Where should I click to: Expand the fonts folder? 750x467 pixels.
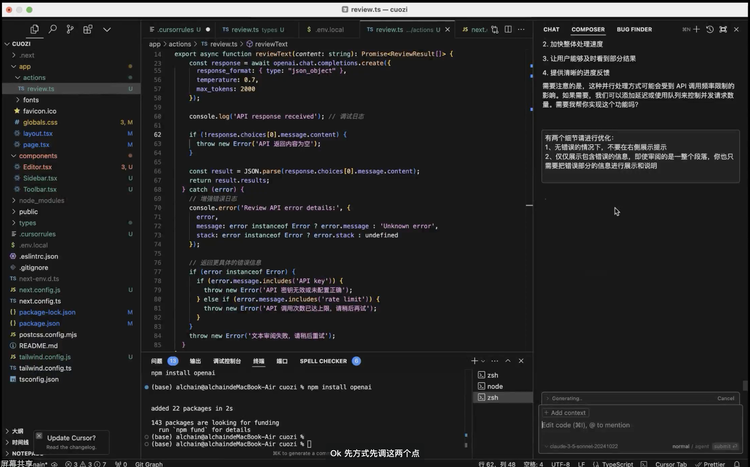tap(31, 100)
